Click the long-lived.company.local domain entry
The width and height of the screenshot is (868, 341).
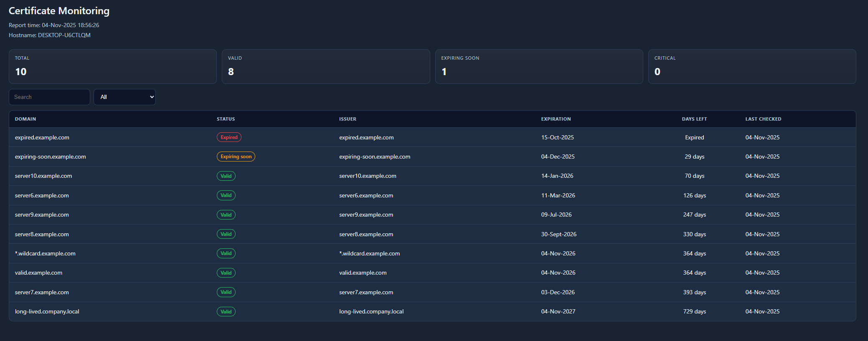47,311
